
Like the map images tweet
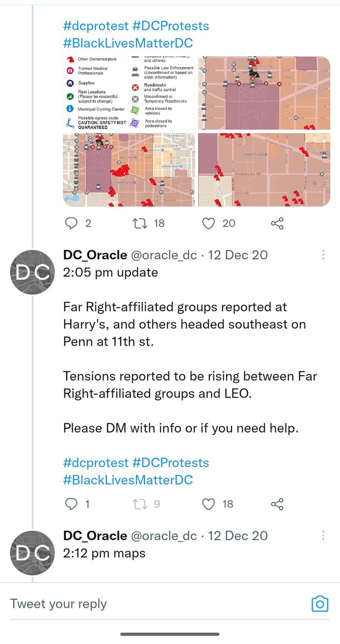208,223
